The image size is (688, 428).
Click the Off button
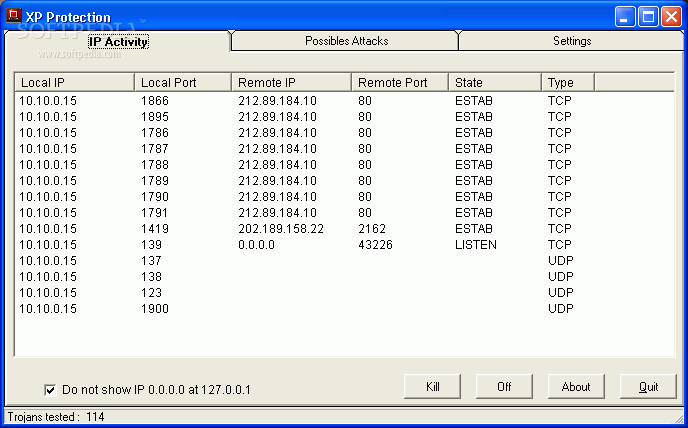coord(504,387)
